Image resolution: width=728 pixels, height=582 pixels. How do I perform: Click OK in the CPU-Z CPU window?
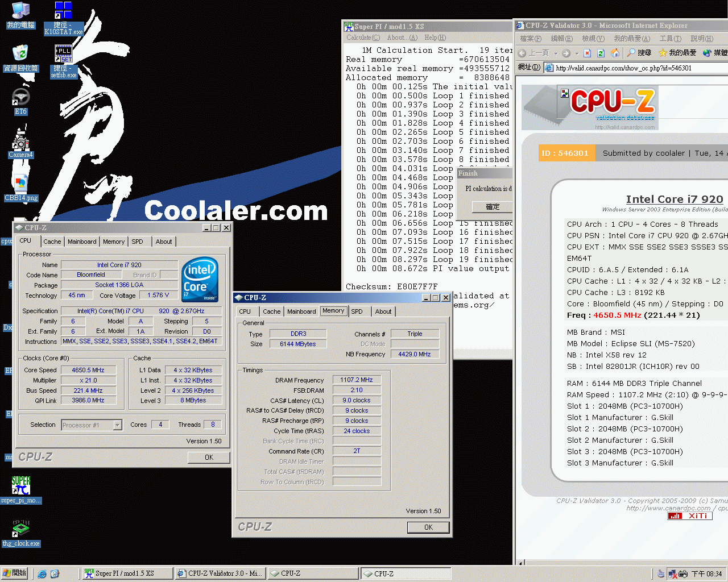[209, 458]
